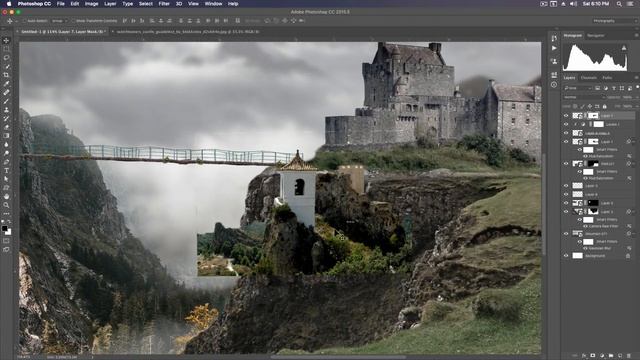Viewport: 640px width, 360px height.
Task: Toggle Gaussian Blur filter visibility eye
Action: click(585, 248)
